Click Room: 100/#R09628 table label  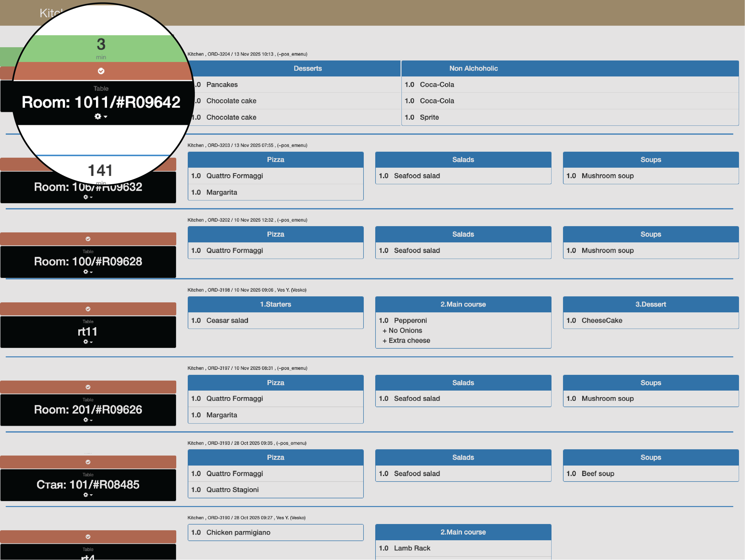[88, 261]
